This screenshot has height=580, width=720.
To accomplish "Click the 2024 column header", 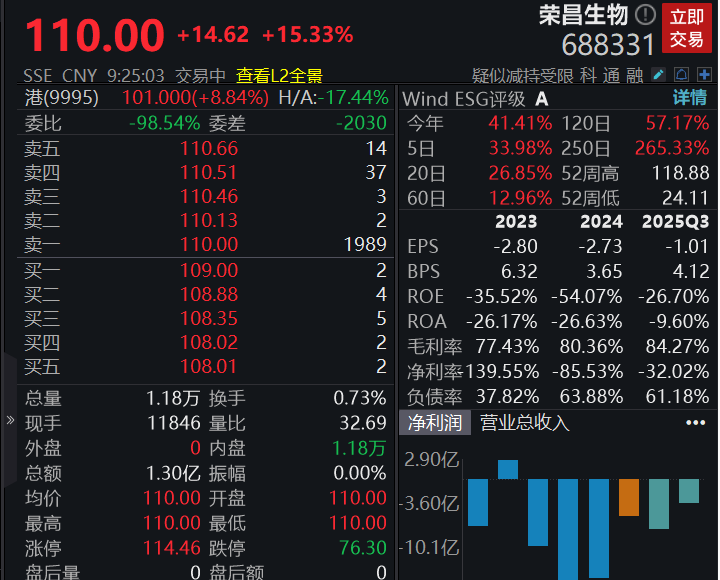I will [x=601, y=222].
